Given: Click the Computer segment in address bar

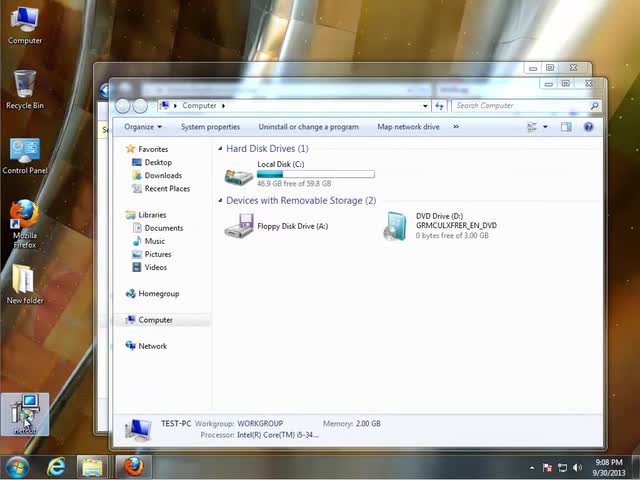Looking at the screenshot, I should [x=199, y=106].
